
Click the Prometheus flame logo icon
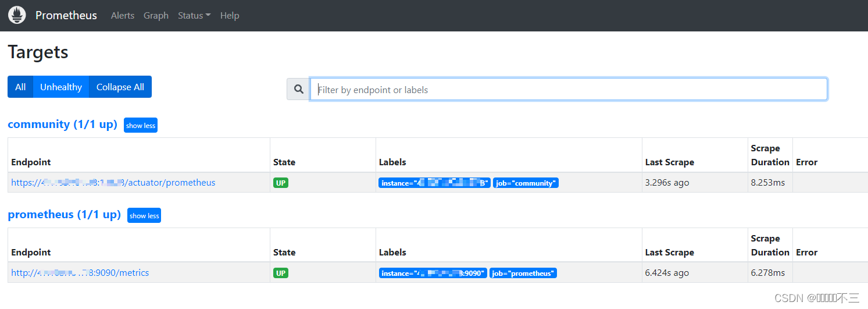coord(17,15)
